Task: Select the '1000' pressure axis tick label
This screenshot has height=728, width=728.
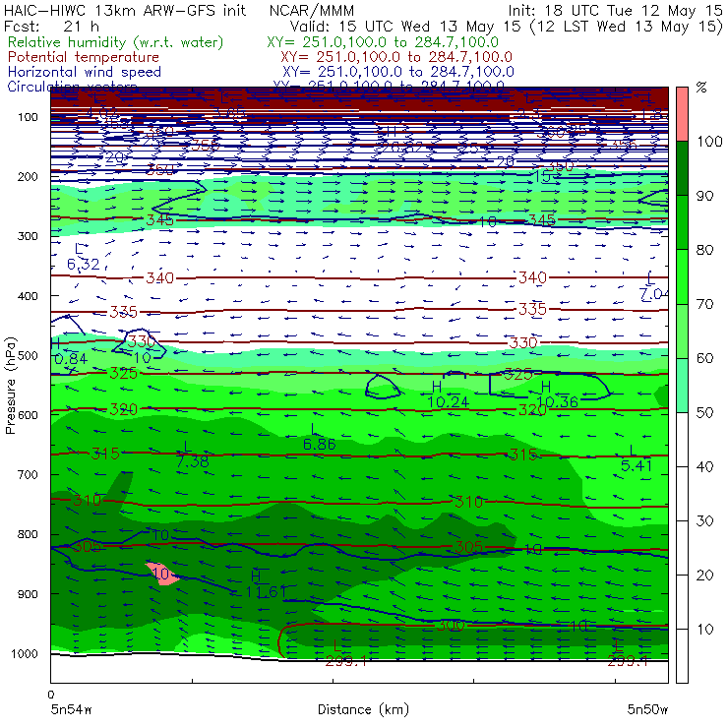Action: (25, 653)
